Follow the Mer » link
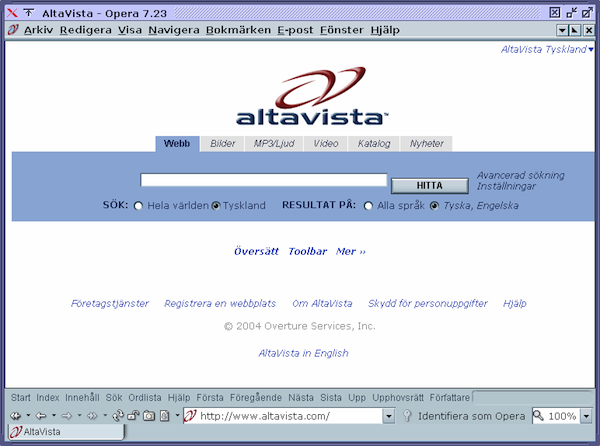This screenshot has height=446, width=600. [351, 251]
